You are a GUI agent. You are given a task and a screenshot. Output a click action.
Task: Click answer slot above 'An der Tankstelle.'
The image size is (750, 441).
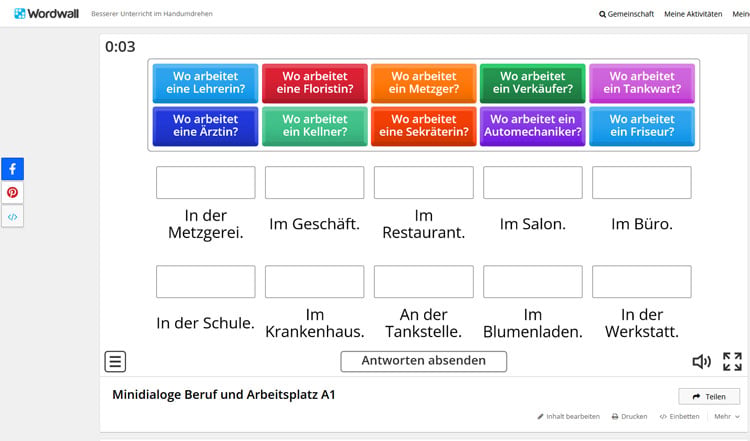pos(424,282)
